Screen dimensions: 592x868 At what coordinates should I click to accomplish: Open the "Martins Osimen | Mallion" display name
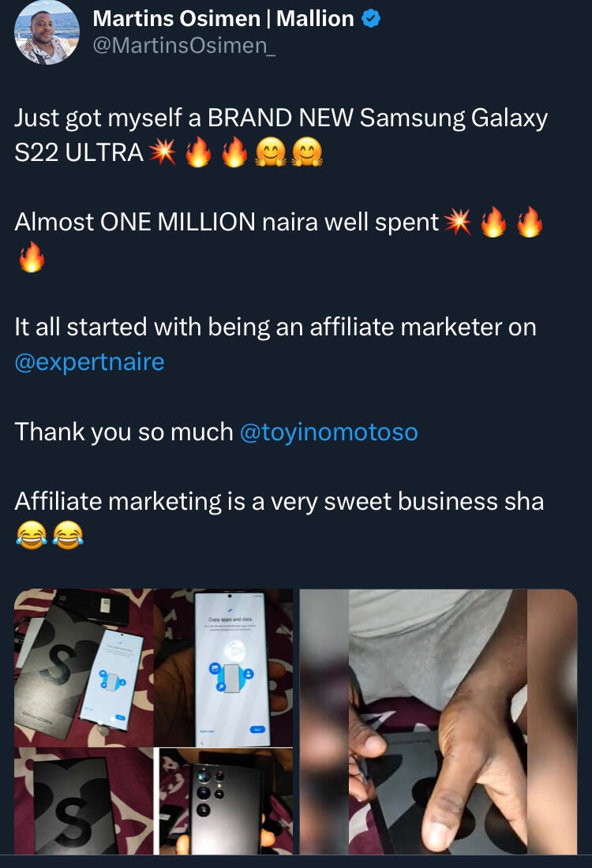point(223,19)
